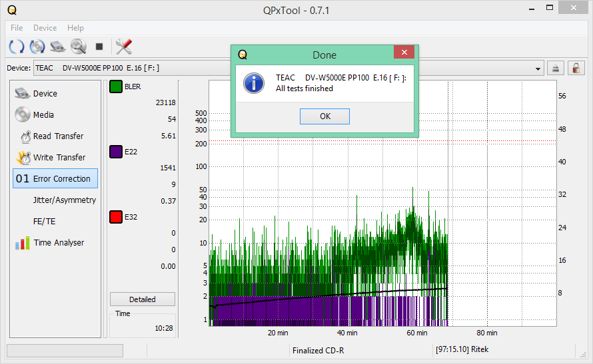Click the rescan media toolbar icon

(37, 47)
